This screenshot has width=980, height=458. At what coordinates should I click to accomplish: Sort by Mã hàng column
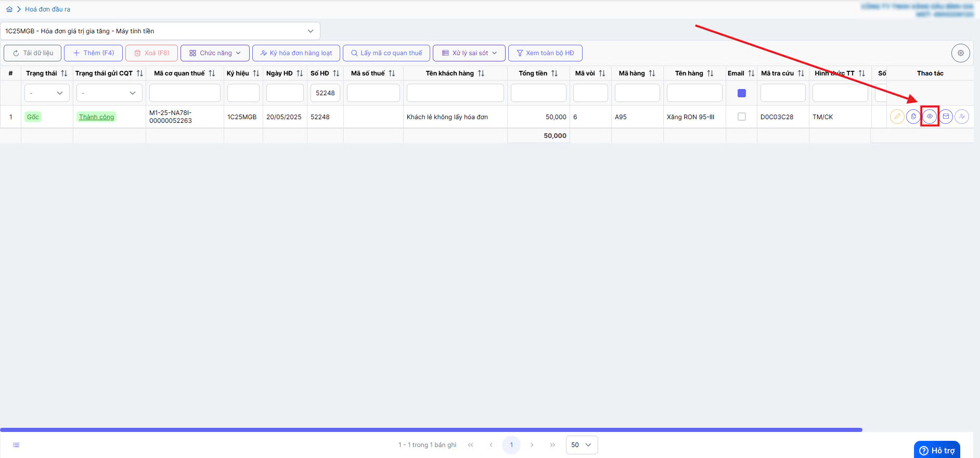(652, 73)
